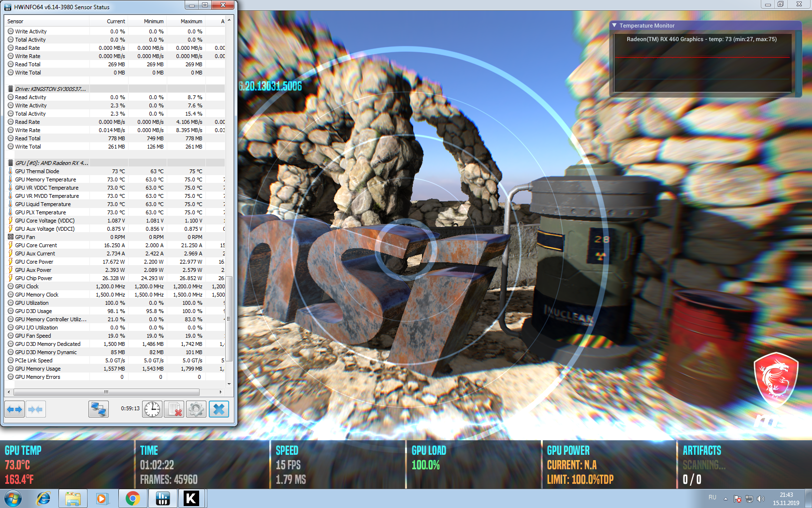Image resolution: width=812 pixels, height=508 pixels.
Task: Select the GPU Memory Clock row label
Action: coord(36,295)
